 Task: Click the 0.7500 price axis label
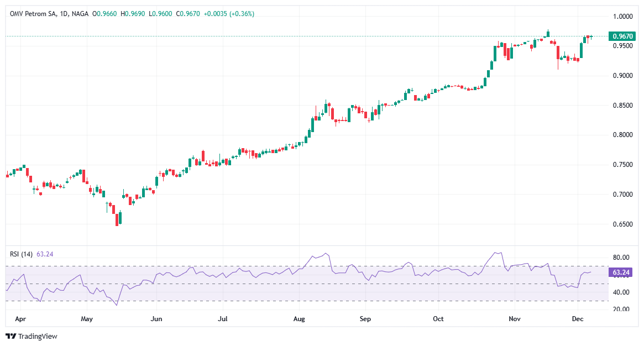[622, 165]
